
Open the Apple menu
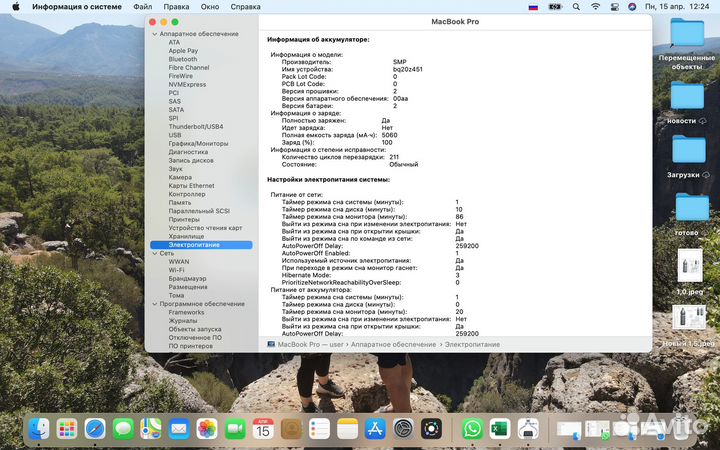click(x=16, y=6)
